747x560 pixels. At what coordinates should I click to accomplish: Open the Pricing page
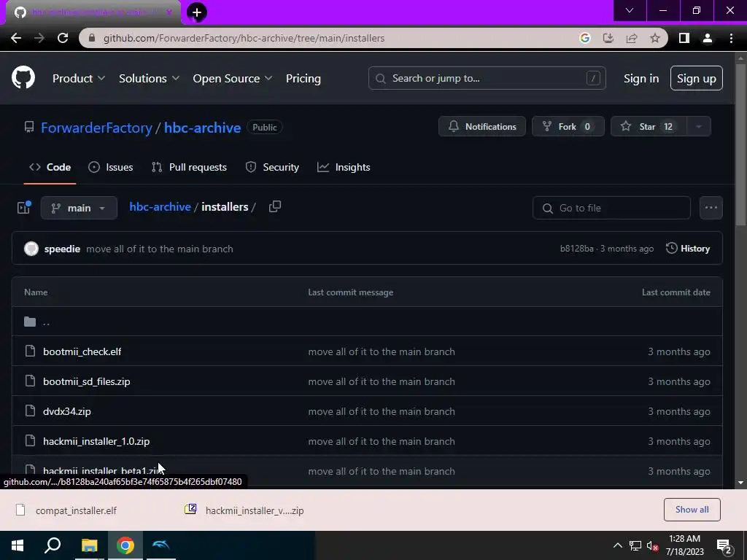point(303,79)
